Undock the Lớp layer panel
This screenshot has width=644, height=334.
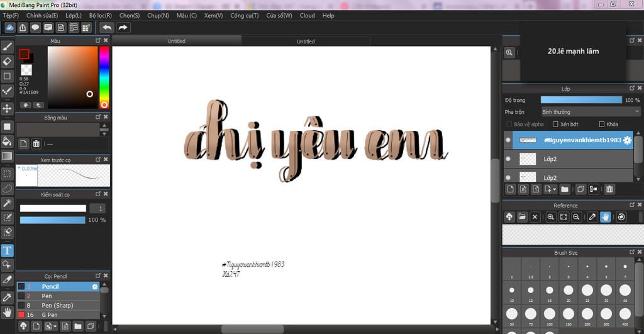(x=632, y=88)
